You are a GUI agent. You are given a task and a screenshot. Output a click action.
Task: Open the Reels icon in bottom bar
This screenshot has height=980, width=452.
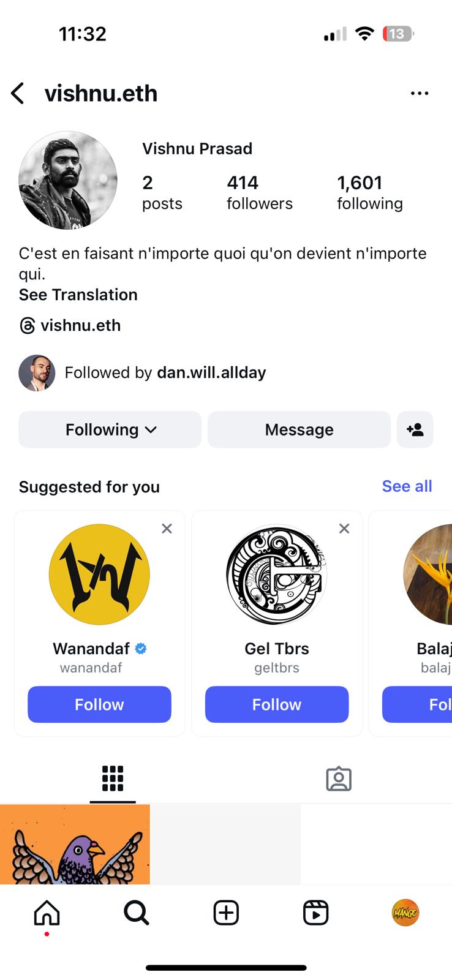[315, 913]
